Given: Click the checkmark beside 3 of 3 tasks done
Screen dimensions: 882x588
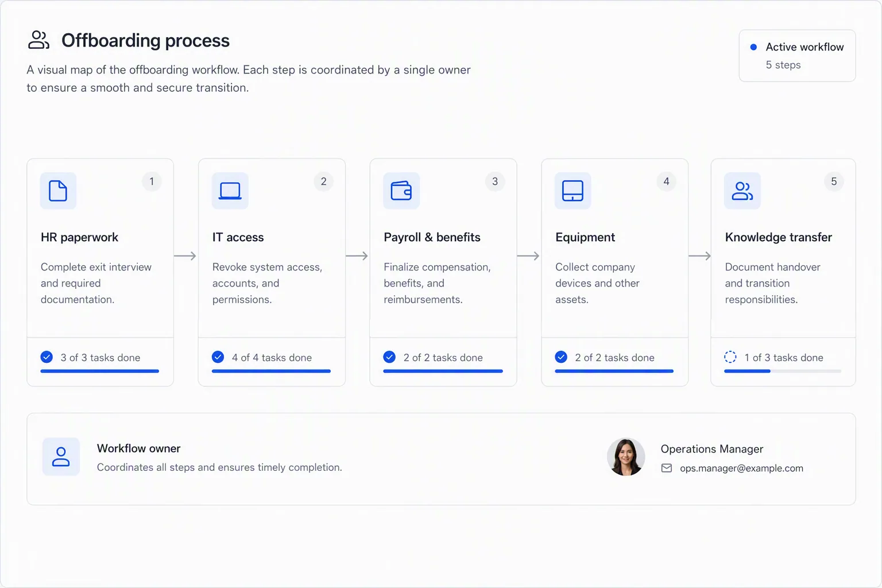Looking at the screenshot, I should tap(47, 357).
